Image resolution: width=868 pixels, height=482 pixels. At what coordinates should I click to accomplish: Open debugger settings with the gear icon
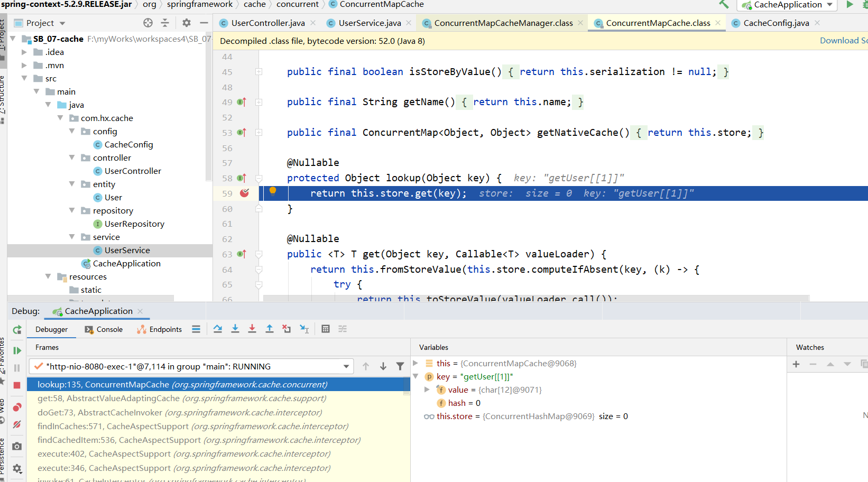pyautogui.click(x=17, y=468)
